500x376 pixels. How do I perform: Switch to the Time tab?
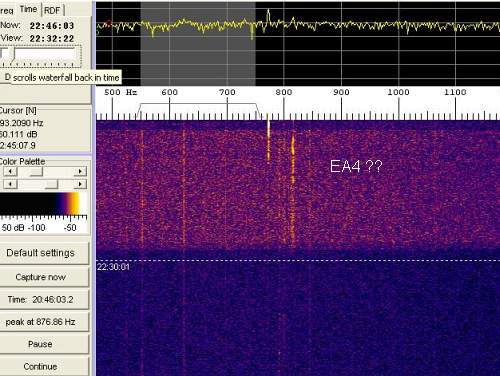click(28, 9)
